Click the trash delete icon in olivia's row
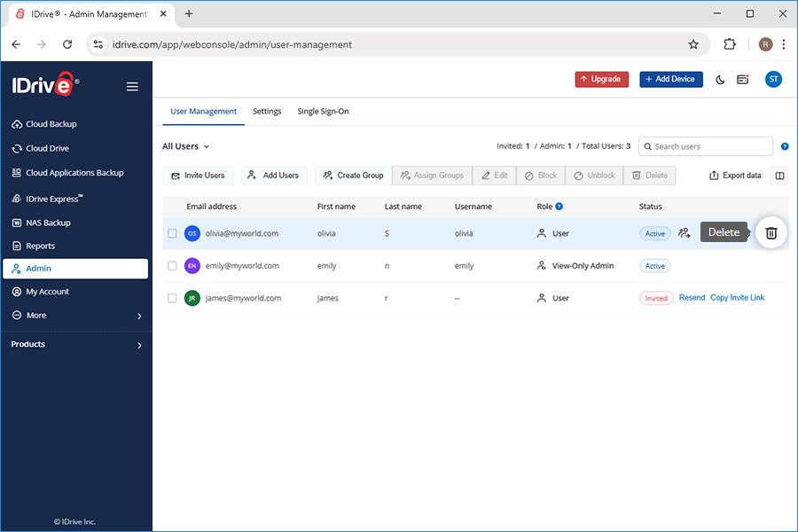This screenshot has height=532, width=798. 771,232
